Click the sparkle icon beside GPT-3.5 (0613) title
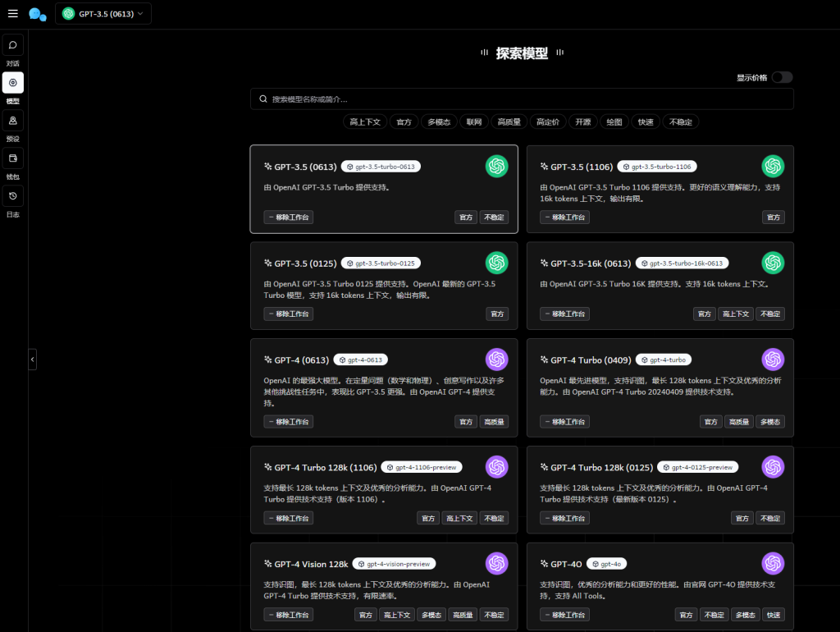Screen dimensions: 840x632 268,166
